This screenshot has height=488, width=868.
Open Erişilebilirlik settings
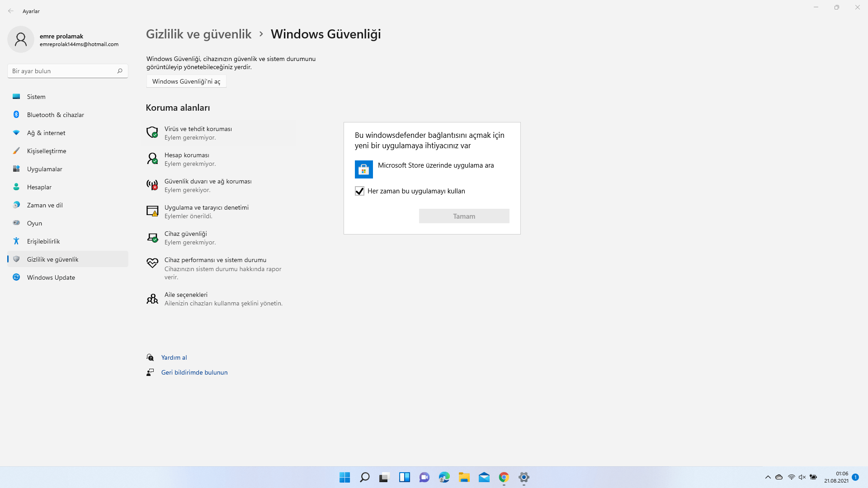(68, 241)
